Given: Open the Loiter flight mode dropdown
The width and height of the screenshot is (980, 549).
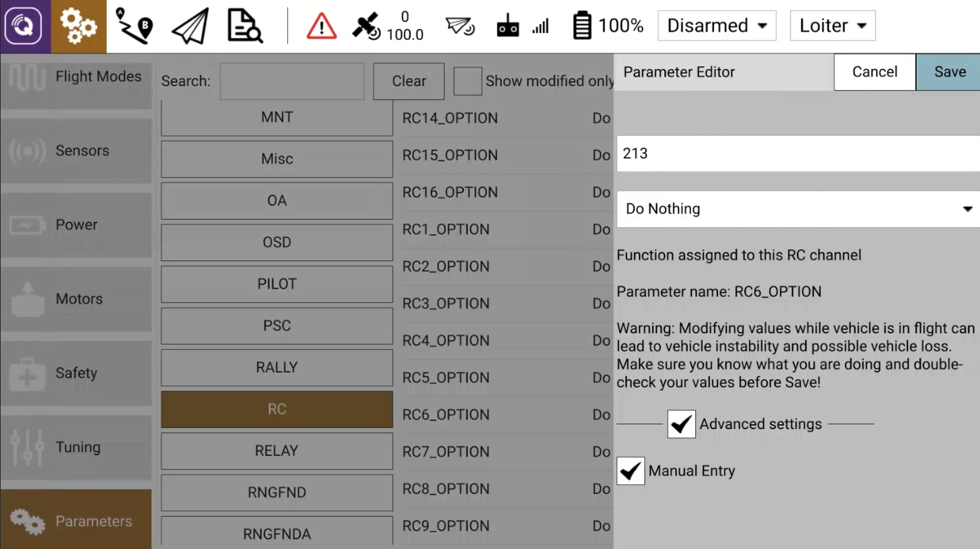Looking at the screenshot, I should click(x=832, y=26).
